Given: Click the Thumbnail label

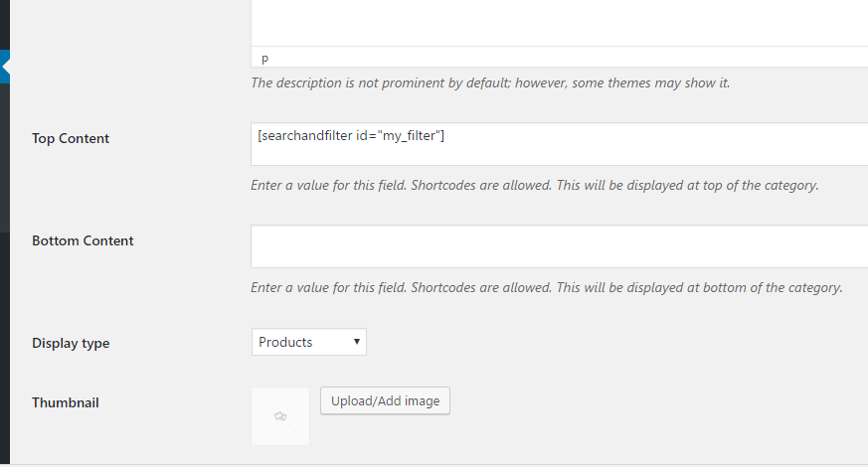Looking at the screenshot, I should (66, 402).
